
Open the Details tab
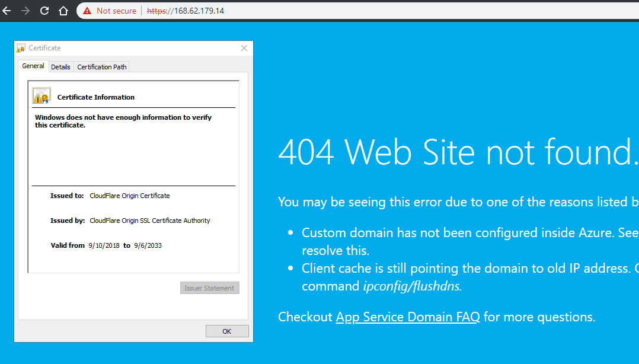60,67
